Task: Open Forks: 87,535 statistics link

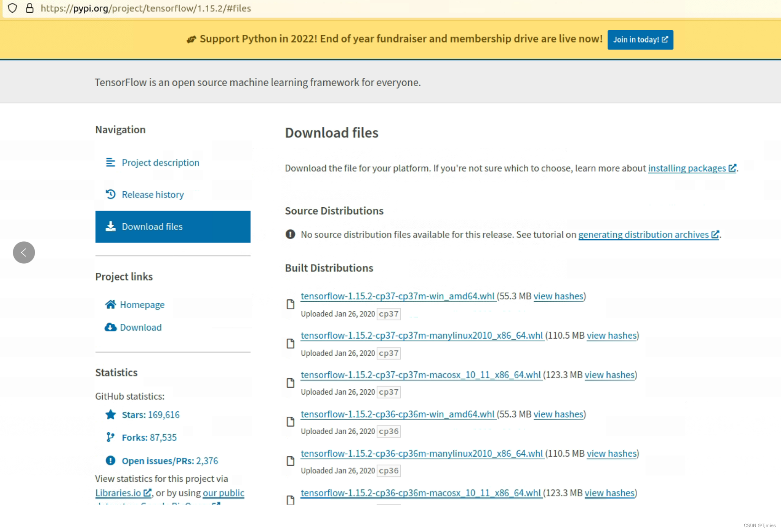Action: tap(149, 438)
